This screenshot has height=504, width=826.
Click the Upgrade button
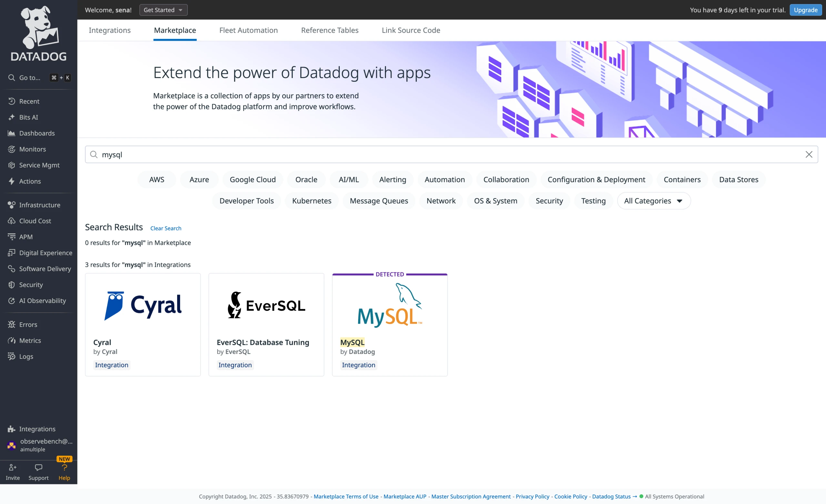805,10
